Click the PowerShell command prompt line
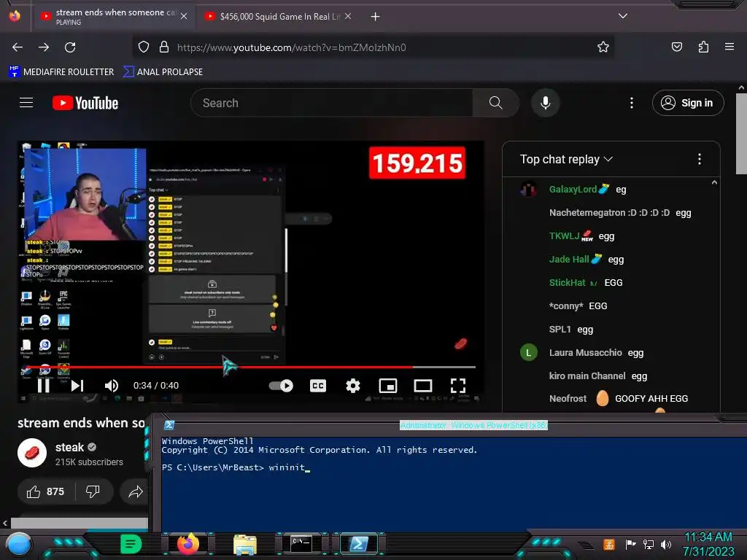Viewport: 747px width, 560px height. pyautogui.click(x=236, y=467)
